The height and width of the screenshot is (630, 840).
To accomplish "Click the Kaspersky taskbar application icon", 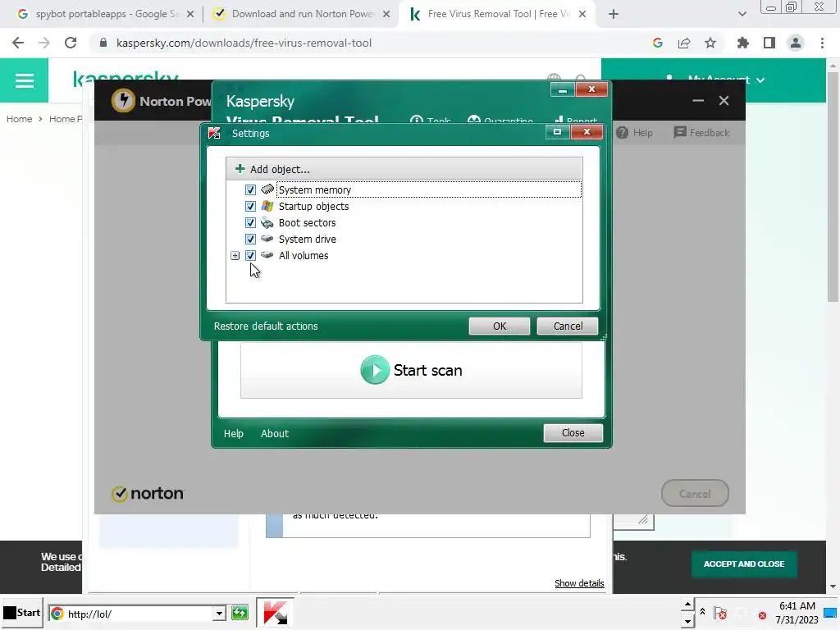I will click(x=276, y=613).
